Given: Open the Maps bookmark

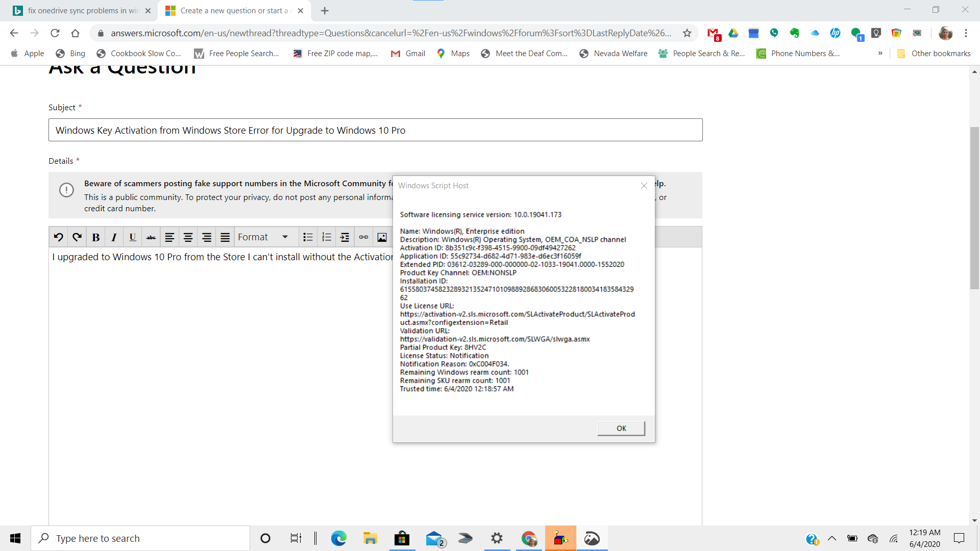Looking at the screenshot, I should [x=453, y=54].
